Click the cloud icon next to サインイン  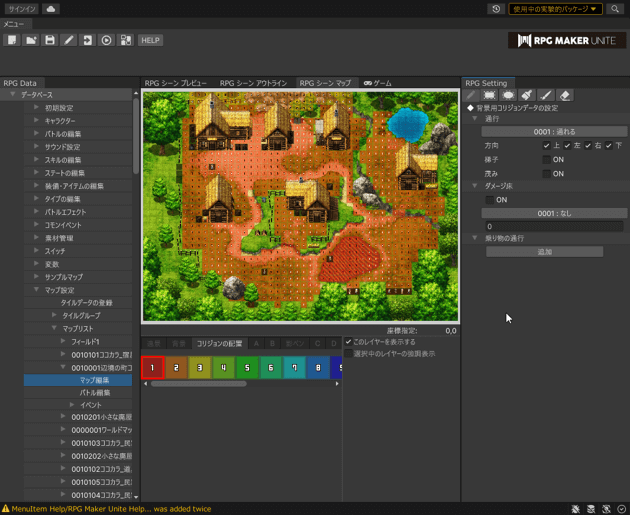(x=51, y=9)
